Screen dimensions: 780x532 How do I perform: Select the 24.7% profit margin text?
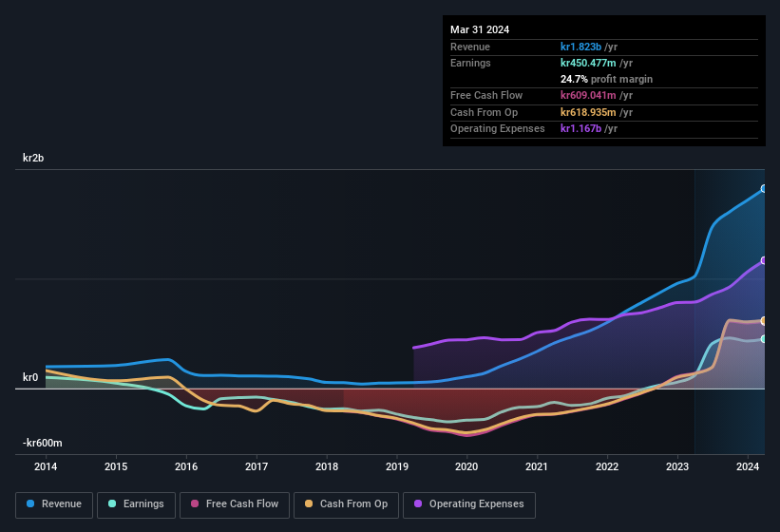(606, 79)
